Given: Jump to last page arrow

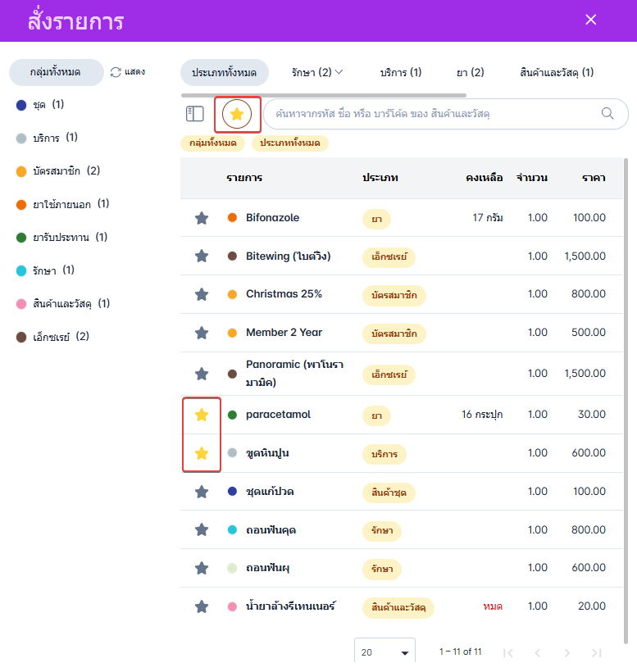Looking at the screenshot, I should [596, 653].
